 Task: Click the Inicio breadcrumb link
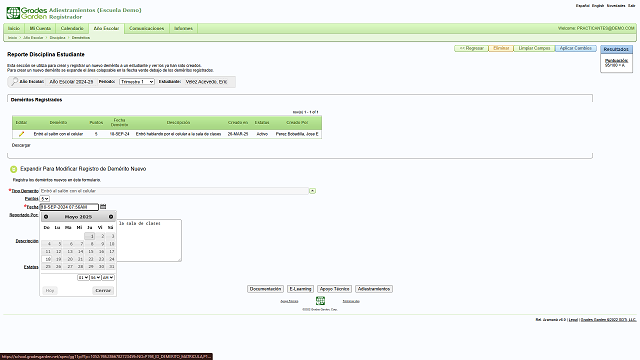pyautogui.click(x=13, y=38)
